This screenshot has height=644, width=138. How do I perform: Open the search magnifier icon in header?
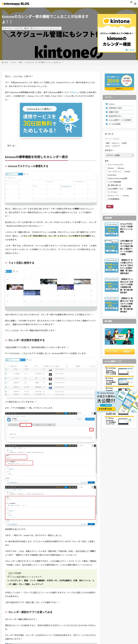[131, 2]
